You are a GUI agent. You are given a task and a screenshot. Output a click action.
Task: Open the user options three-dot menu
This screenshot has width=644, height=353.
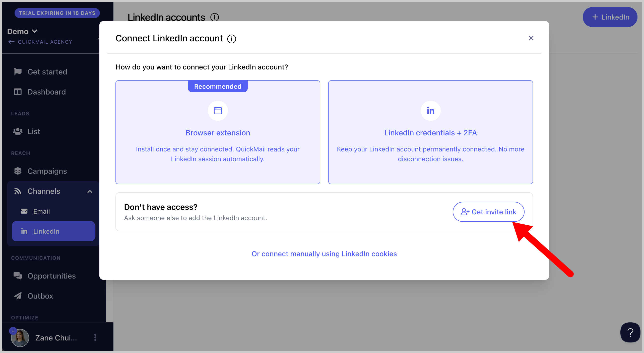point(95,337)
